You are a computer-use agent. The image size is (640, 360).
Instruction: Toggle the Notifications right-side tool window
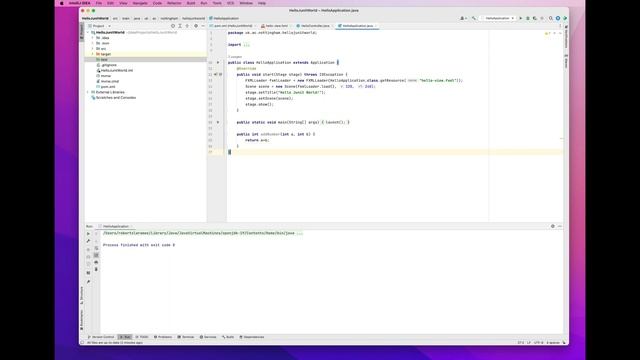click(x=566, y=37)
